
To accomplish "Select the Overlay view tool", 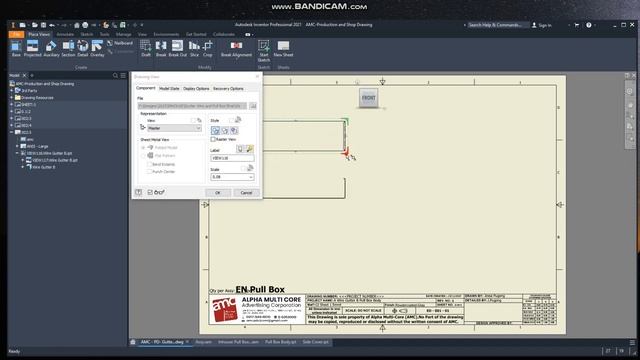I will [x=97, y=49].
